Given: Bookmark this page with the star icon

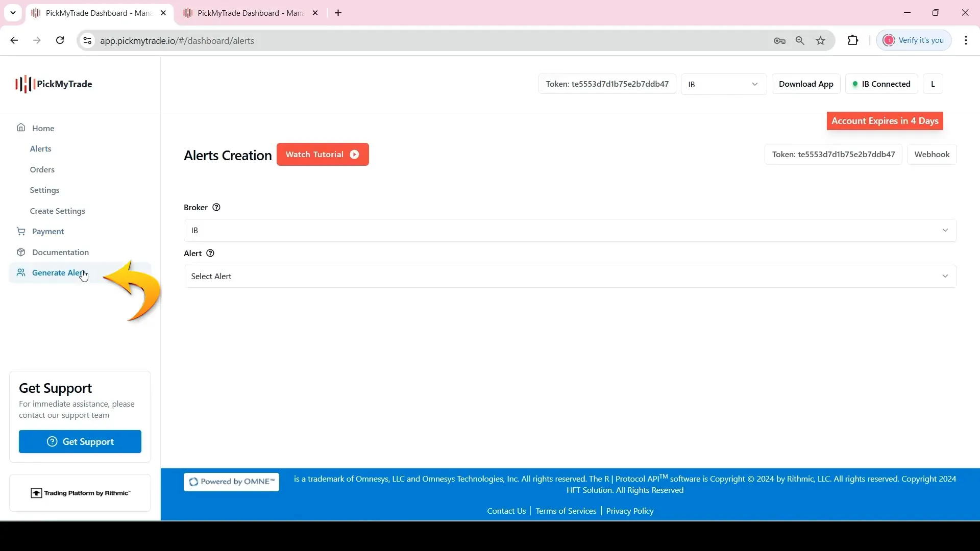Looking at the screenshot, I should (x=821, y=41).
